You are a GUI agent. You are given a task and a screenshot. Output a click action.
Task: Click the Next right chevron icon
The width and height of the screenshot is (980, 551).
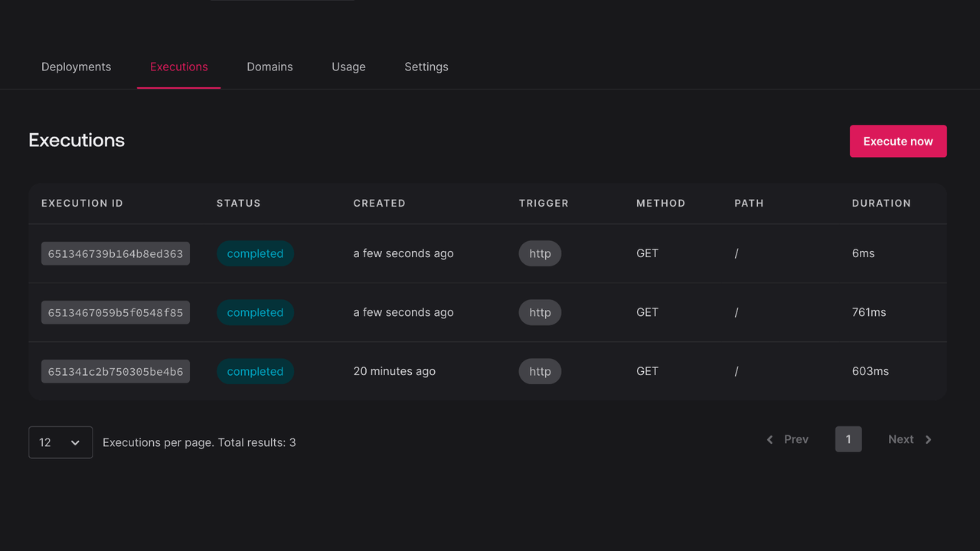[x=928, y=439]
